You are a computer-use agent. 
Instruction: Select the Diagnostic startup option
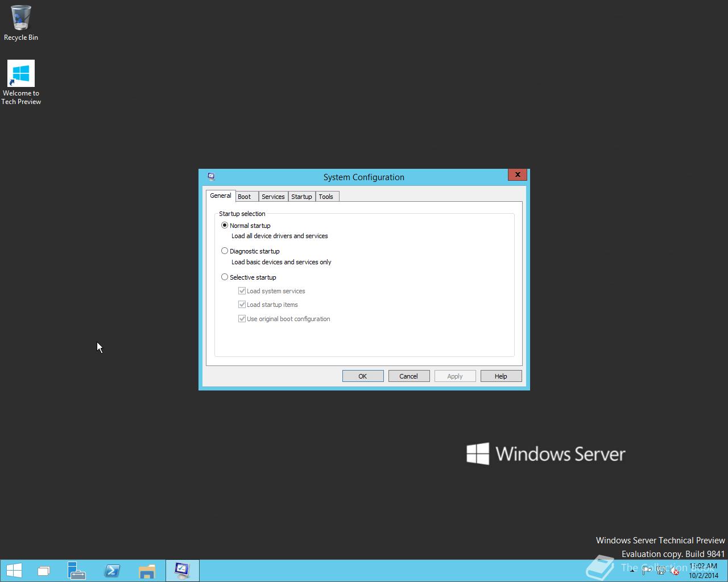[x=250, y=251]
